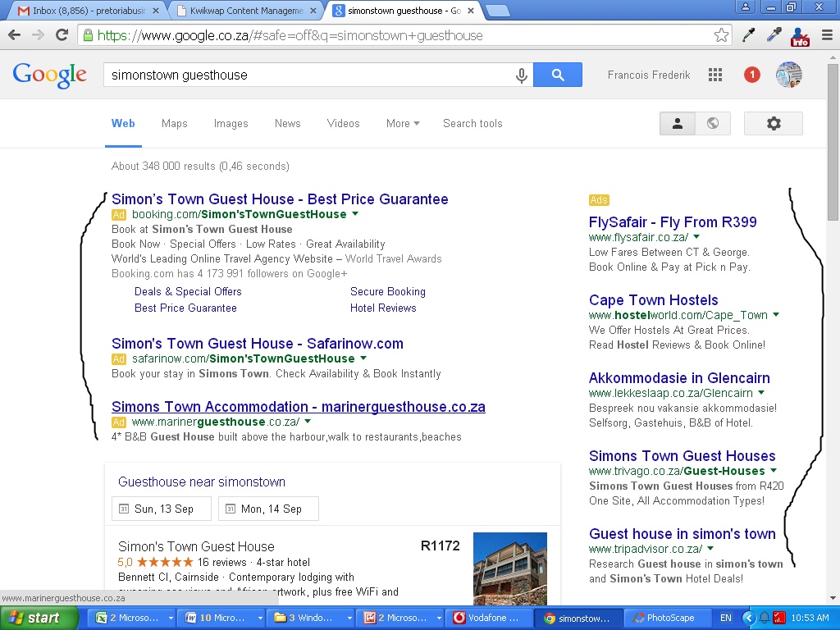Open Simons Town Accommodation marinerguesthouse link
The height and width of the screenshot is (630, 840).
tap(299, 407)
